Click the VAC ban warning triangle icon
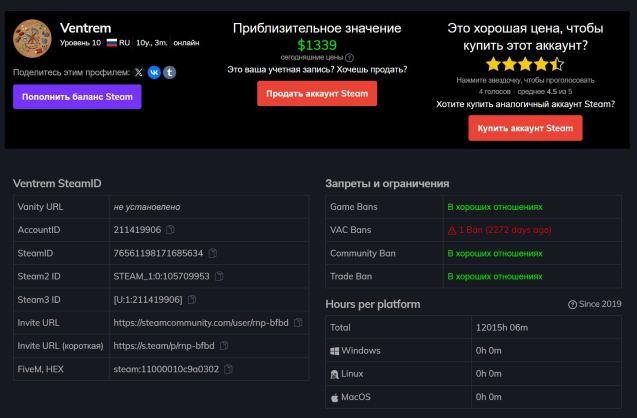This screenshot has height=418, width=637. click(x=452, y=230)
